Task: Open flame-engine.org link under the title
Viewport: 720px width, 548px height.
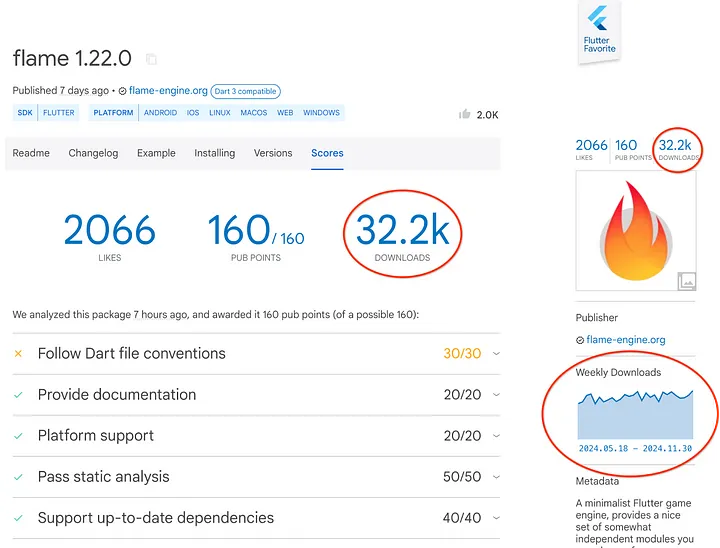Action: (x=168, y=90)
